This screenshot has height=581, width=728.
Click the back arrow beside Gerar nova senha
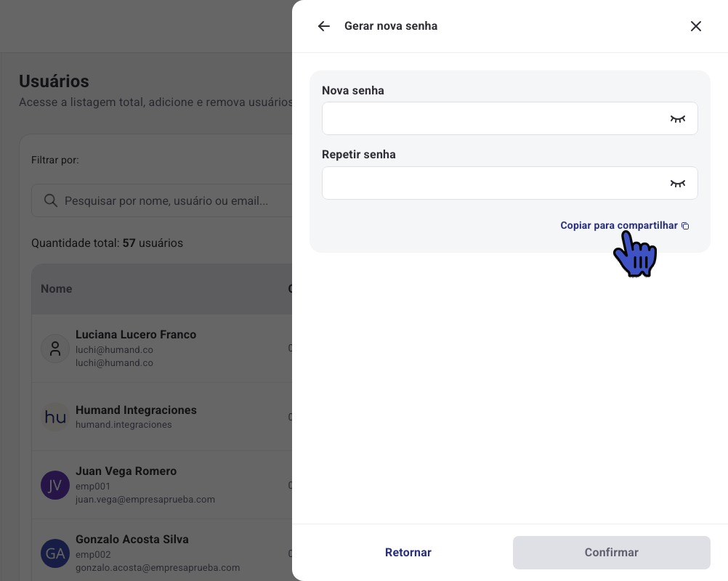323,26
